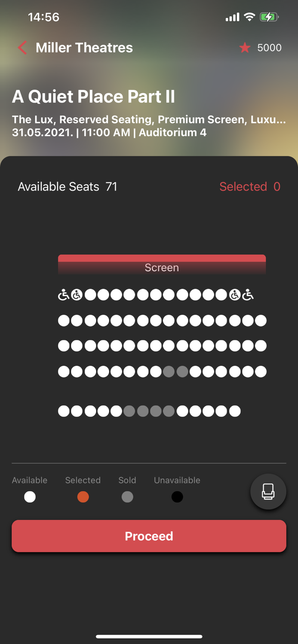
Task: Tap the Wi-Fi icon in the status bar
Action: [x=249, y=17]
